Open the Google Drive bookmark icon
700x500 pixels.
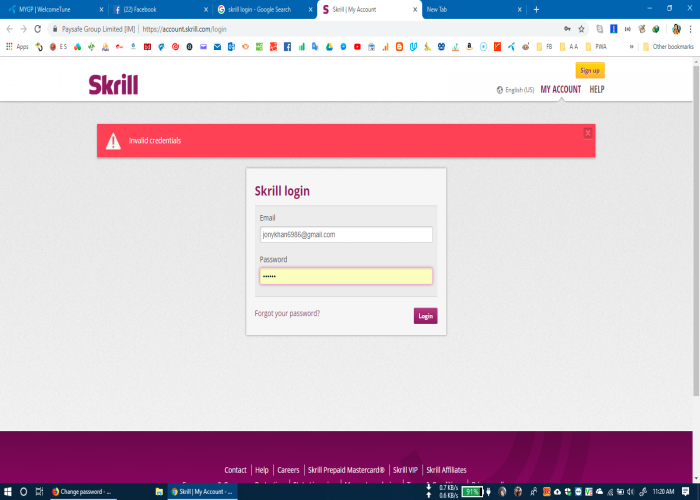pos(329,46)
